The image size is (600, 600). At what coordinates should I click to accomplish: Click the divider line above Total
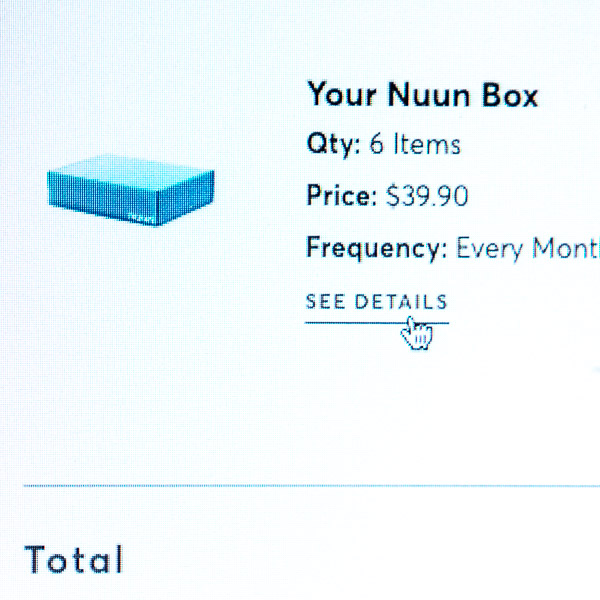(300, 486)
